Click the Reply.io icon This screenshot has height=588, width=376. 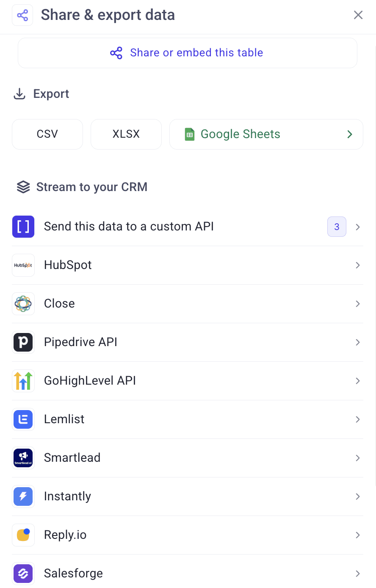point(23,535)
